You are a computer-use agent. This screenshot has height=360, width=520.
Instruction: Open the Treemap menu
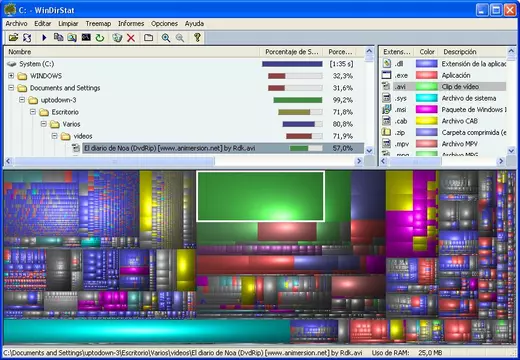point(98,23)
